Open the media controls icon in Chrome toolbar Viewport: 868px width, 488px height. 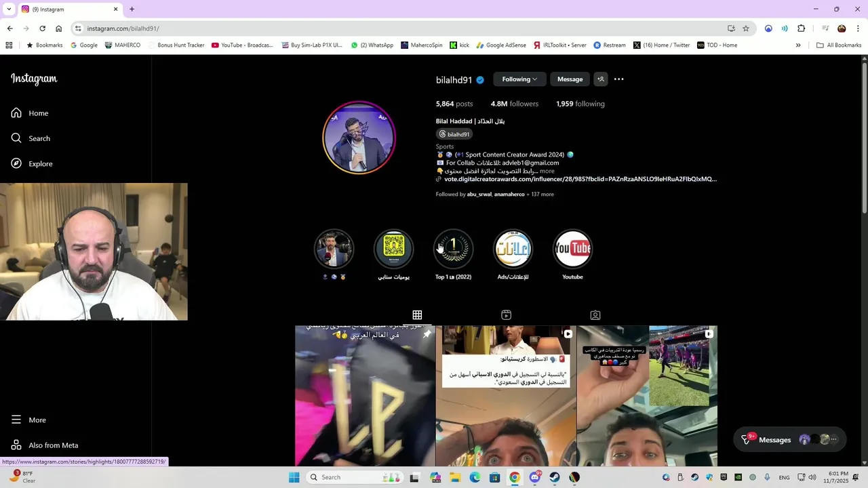click(x=825, y=28)
